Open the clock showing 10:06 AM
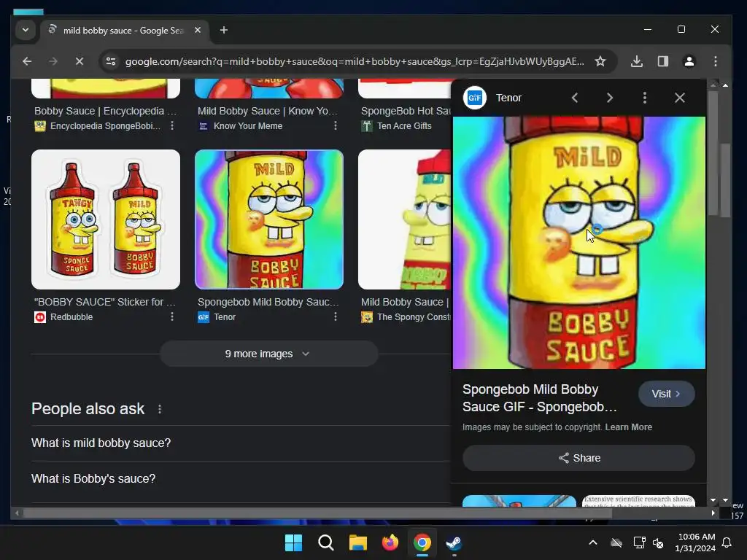Viewport: 747px width, 560px height. coord(695,542)
